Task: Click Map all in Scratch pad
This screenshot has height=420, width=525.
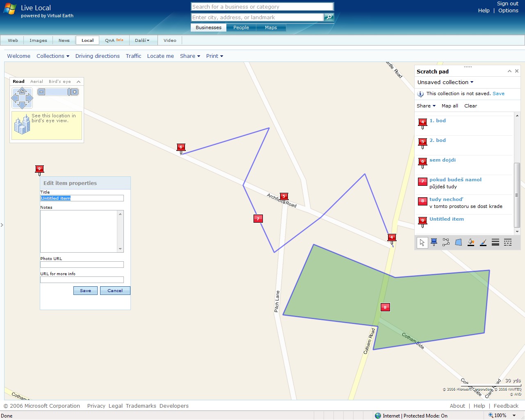Action: click(450, 106)
